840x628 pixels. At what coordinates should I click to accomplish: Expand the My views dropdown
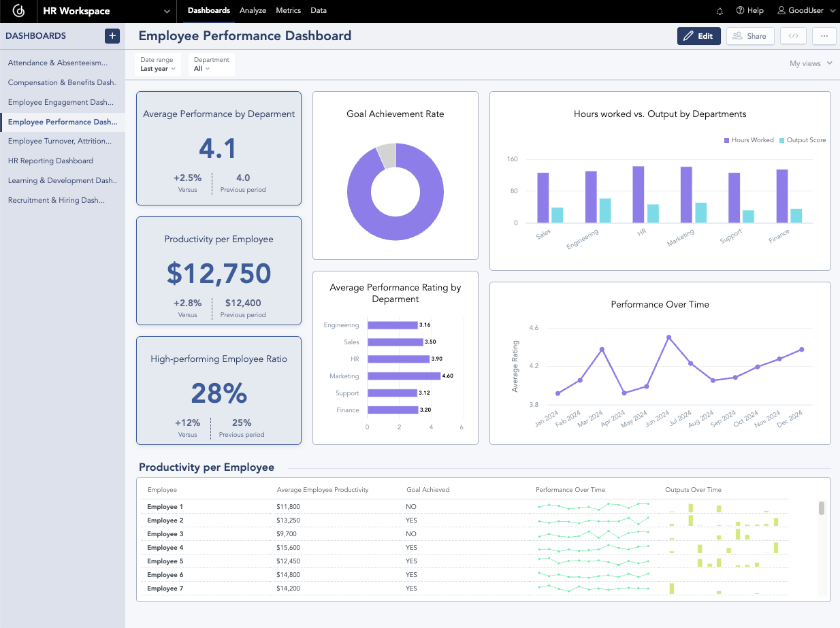tap(810, 63)
